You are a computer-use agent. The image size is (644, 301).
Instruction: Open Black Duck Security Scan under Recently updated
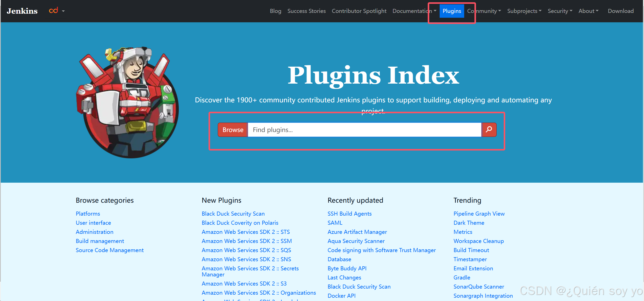click(359, 287)
